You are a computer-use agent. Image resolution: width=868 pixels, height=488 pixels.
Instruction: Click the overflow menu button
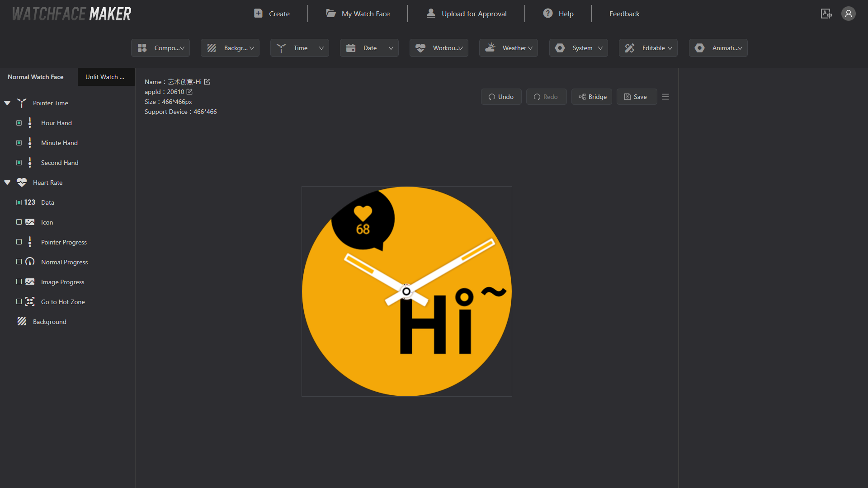(665, 97)
